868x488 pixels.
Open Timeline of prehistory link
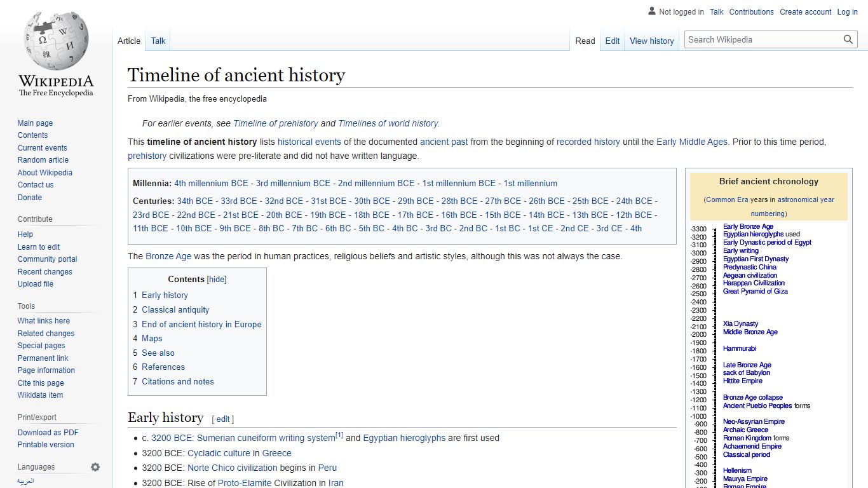coord(276,123)
